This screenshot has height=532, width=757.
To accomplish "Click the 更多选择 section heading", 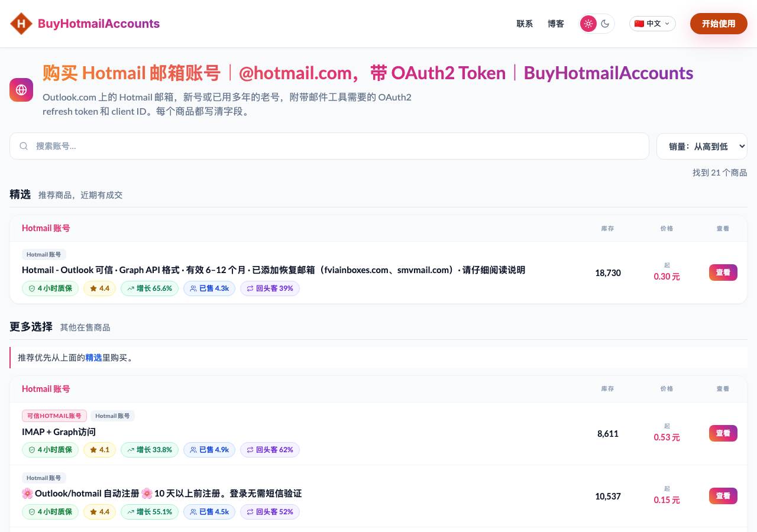I will [x=31, y=327].
